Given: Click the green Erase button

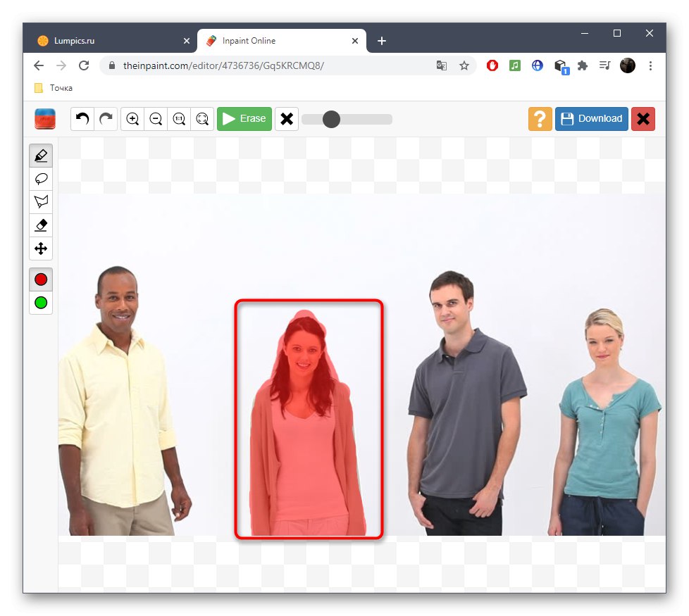Looking at the screenshot, I should point(244,118).
